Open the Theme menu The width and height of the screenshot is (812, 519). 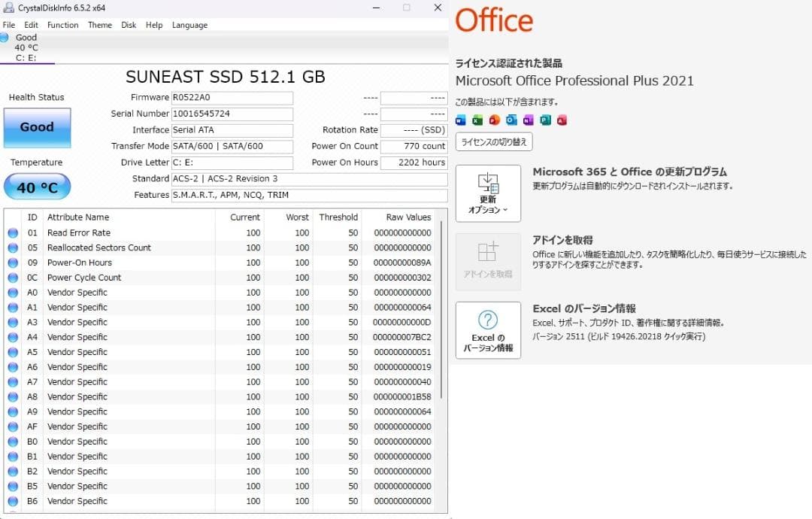click(x=99, y=25)
